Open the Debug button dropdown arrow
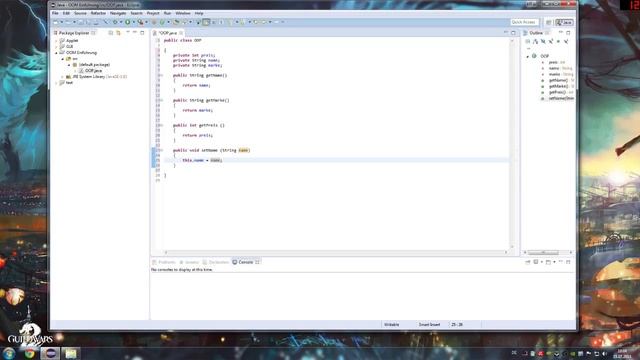Screen dimensions: 640x360 point(121,22)
